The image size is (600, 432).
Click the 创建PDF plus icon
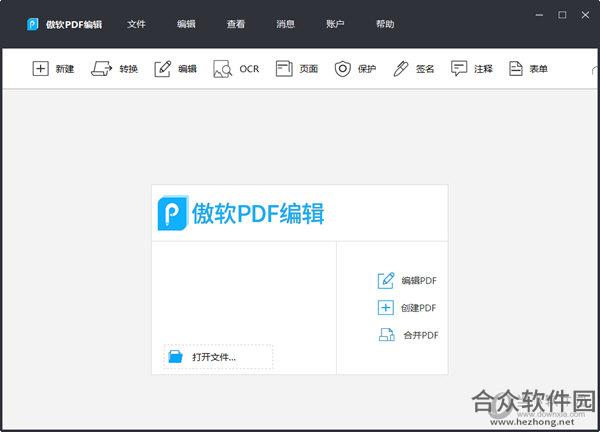(386, 308)
